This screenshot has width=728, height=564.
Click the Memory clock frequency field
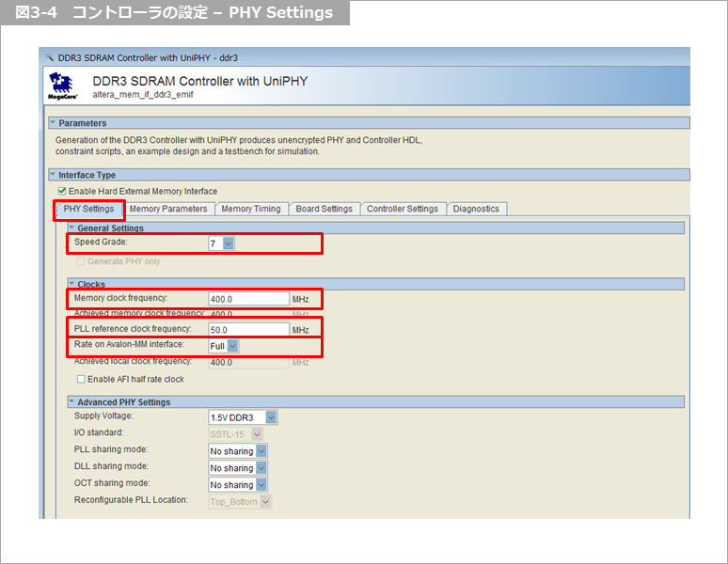point(249,299)
